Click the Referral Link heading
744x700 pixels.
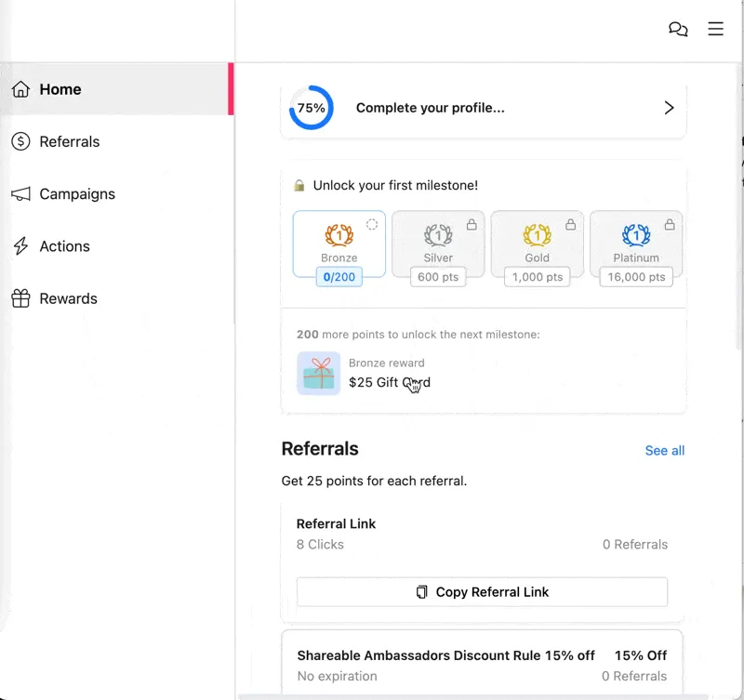pyautogui.click(x=336, y=523)
